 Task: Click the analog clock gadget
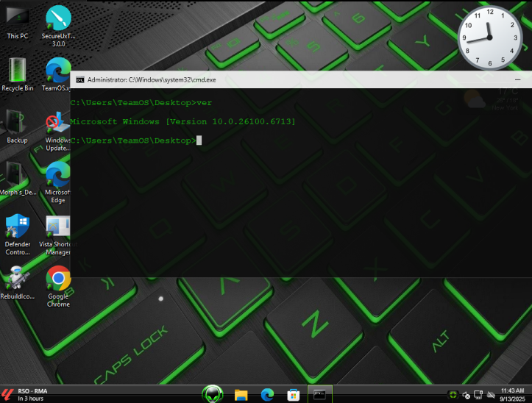pyautogui.click(x=489, y=38)
